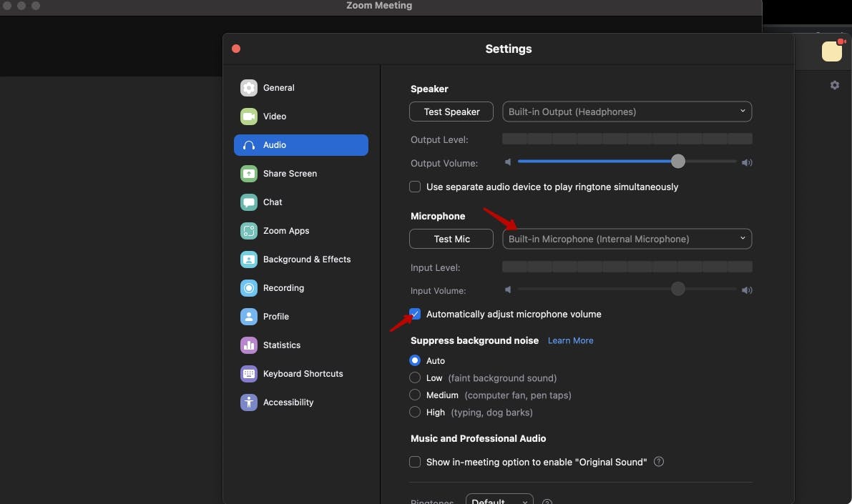Click the General gear icon in sidebar
Viewport: 852px width, 504px height.
[249, 88]
